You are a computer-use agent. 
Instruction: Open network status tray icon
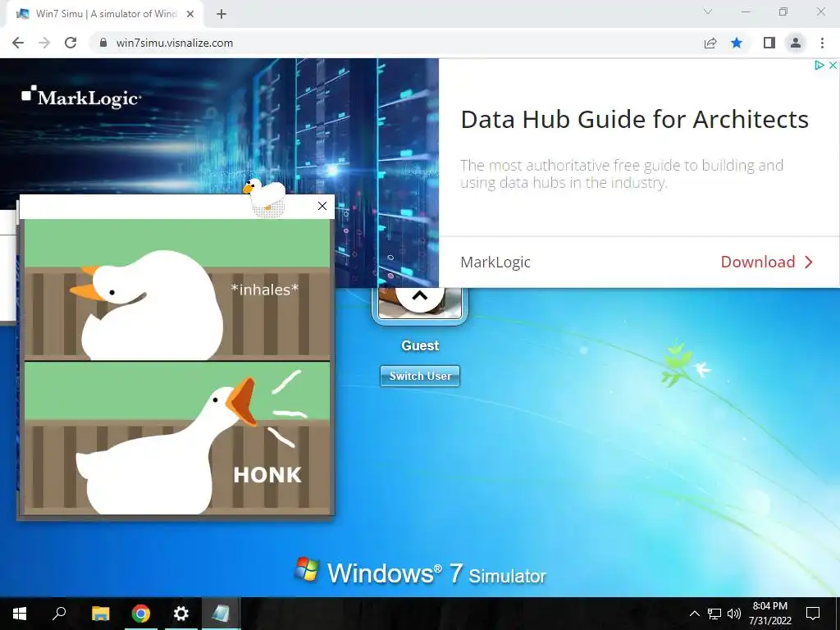click(x=714, y=614)
